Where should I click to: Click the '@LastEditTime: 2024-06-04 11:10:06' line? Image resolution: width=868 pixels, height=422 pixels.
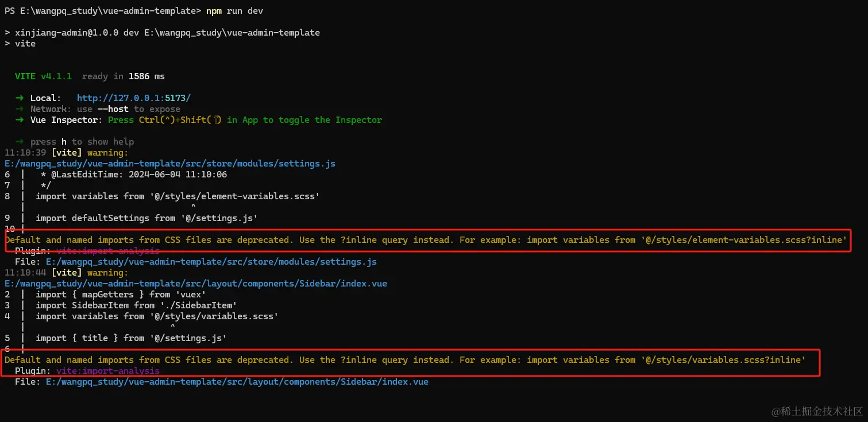coord(115,175)
